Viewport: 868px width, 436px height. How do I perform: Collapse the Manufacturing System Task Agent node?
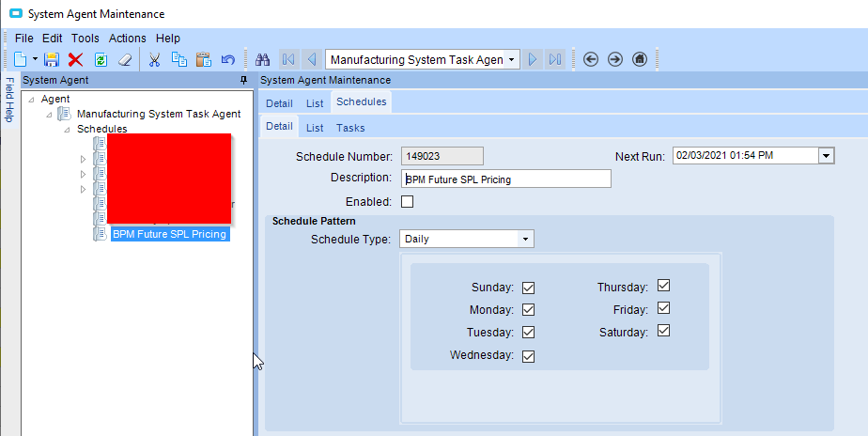[49, 116]
